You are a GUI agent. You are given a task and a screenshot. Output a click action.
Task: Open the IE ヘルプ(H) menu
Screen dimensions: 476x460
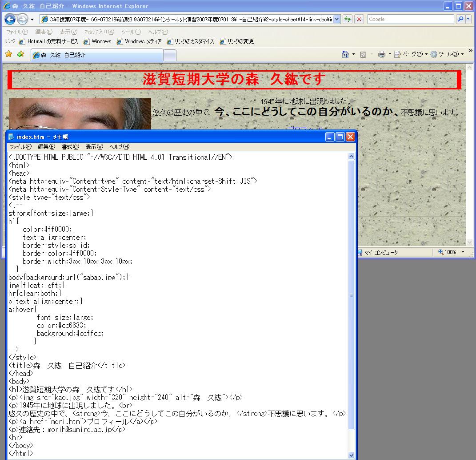tap(158, 32)
